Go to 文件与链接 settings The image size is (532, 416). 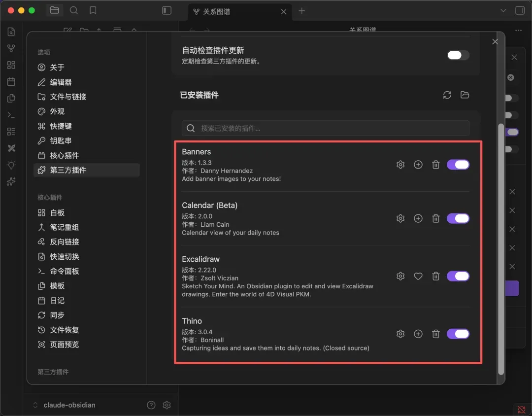click(87, 97)
